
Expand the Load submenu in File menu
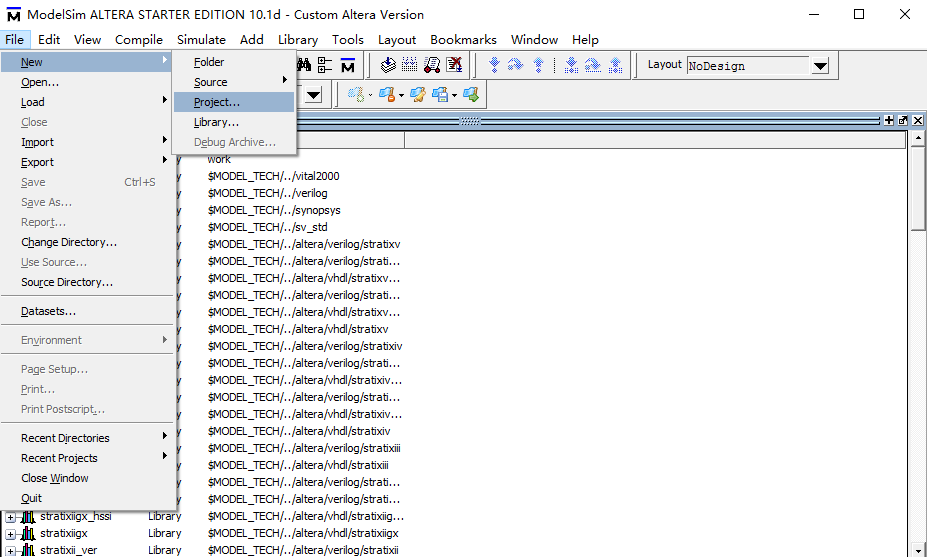86,102
